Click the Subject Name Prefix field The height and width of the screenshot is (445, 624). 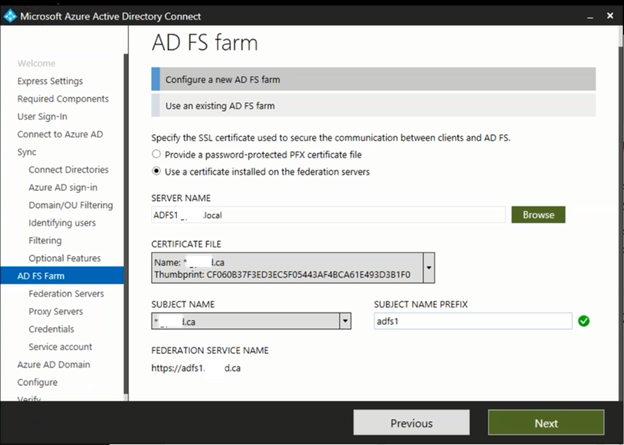473,321
